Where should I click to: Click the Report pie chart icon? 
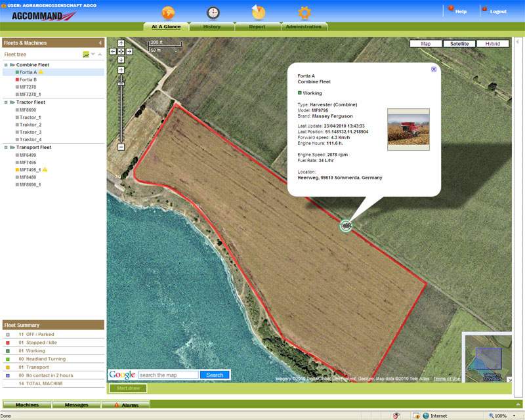pos(259,12)
